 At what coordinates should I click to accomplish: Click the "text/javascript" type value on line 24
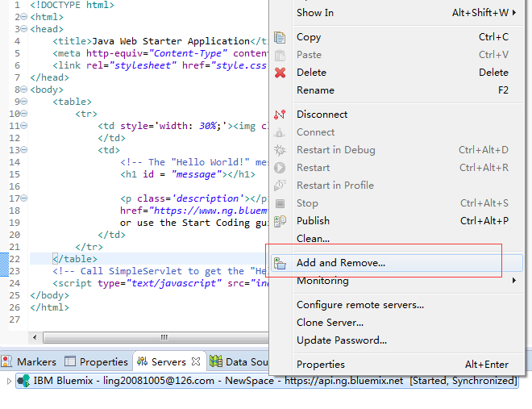point(173,283)
